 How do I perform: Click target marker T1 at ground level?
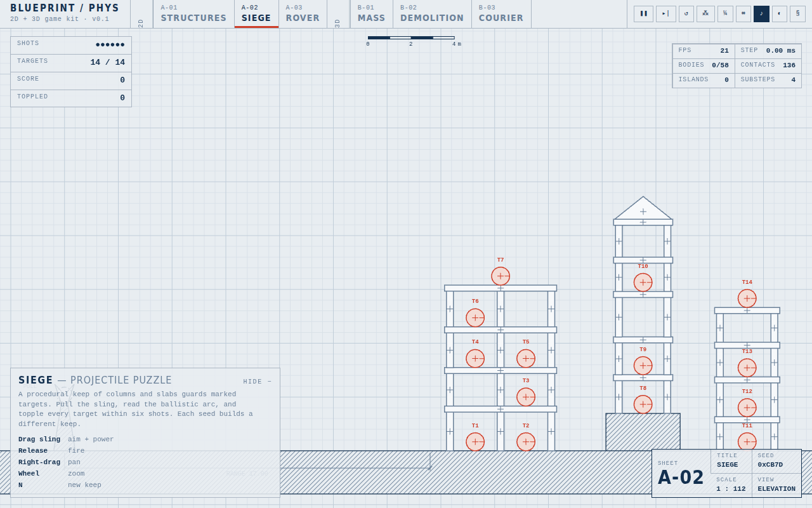475,442
